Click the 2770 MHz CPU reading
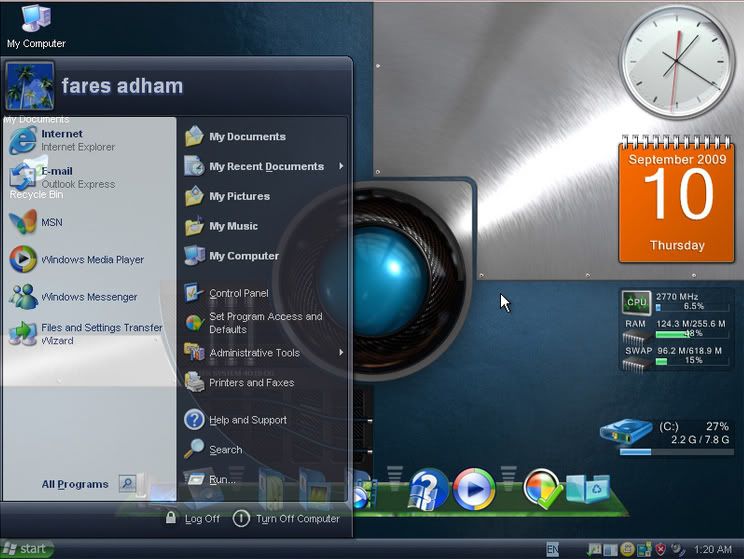Screen dimensions: 744x559 [677, 297]
